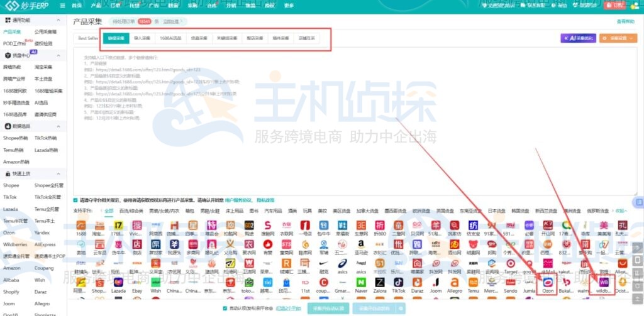Filter platforms by 全部 category

tap(109, 211)
